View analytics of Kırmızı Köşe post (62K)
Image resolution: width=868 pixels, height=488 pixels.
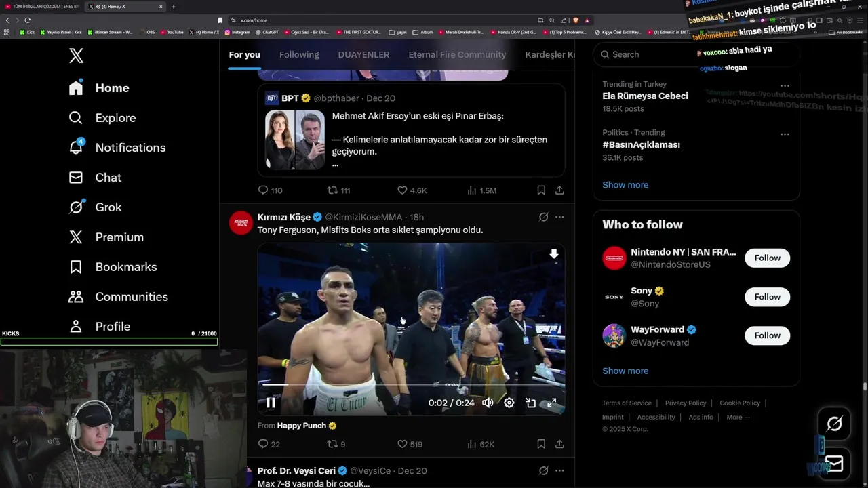click(x=480, y=444)
